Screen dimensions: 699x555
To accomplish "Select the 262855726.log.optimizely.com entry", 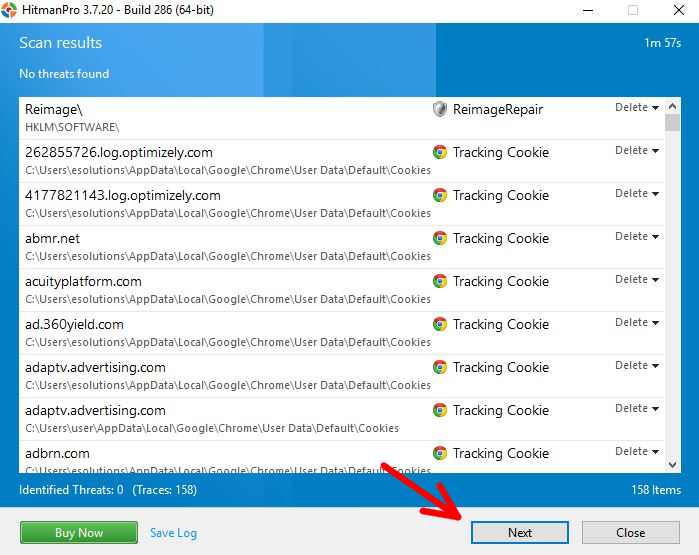I will [x=341, y=161].
